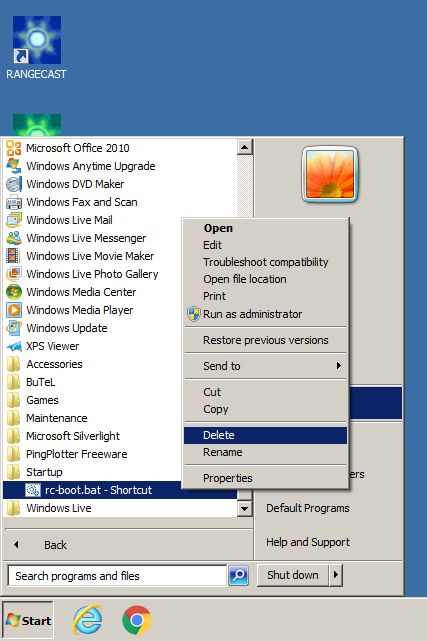Screen dimensions: 427x641
Task: Click the program list scroll up arrow
Action: [244, 147]
